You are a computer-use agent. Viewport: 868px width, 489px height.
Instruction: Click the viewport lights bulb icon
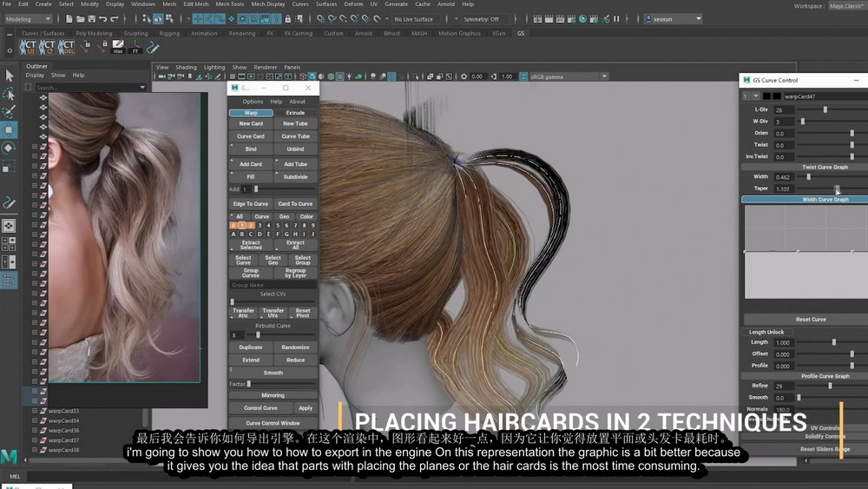point(349,76)
